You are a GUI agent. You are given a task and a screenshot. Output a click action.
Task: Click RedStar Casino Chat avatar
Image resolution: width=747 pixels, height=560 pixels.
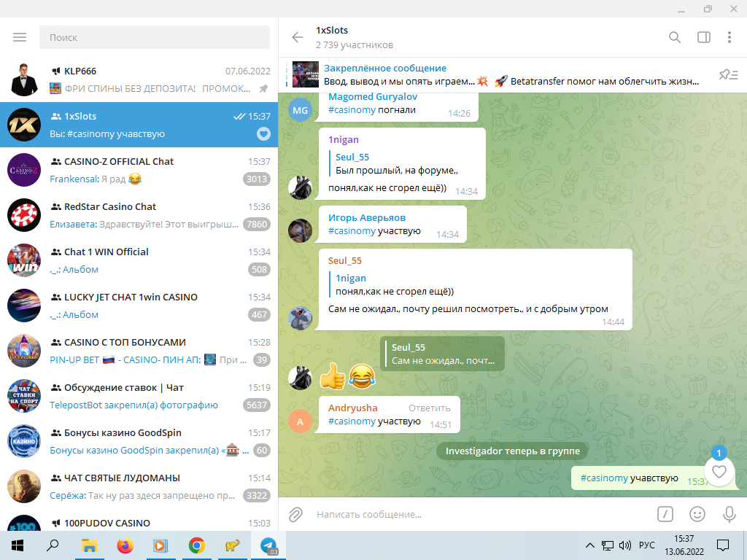[24, 215]
